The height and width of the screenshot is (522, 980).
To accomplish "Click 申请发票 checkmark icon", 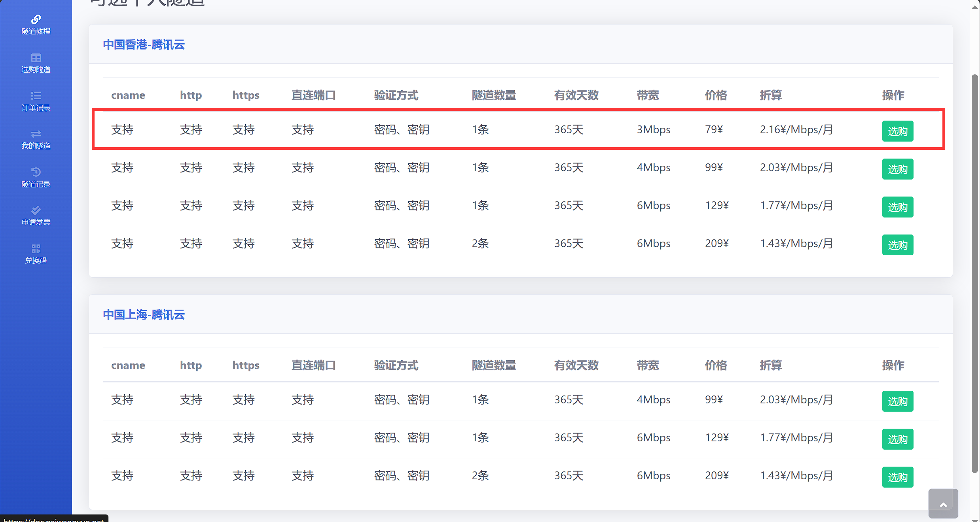I will coord(36,210).
